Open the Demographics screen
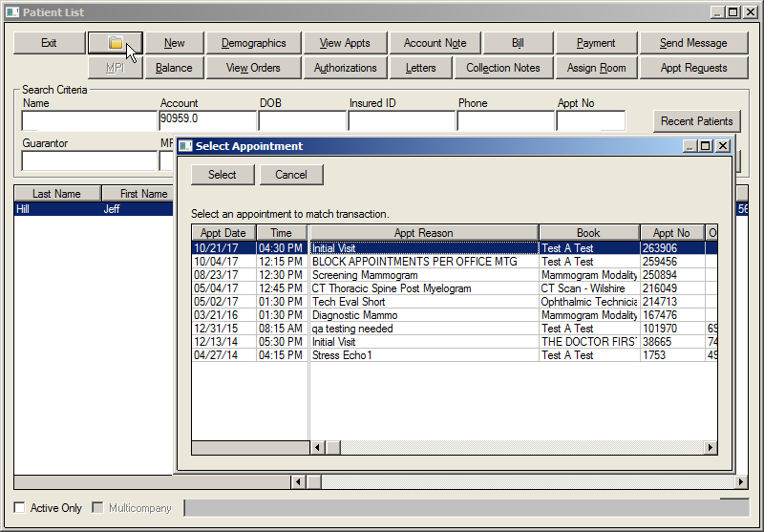The height and width of the screenshot is (532, 764). pos(253,43)
